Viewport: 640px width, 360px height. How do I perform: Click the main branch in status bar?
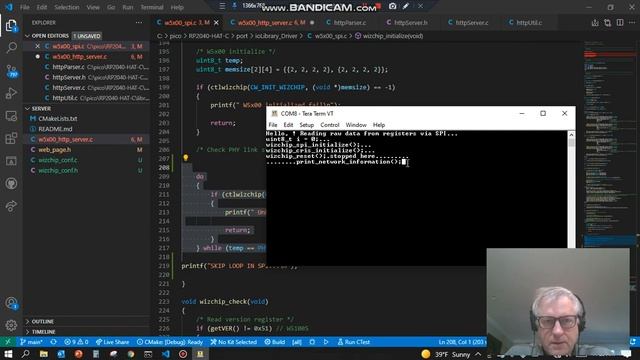(31, 342)
